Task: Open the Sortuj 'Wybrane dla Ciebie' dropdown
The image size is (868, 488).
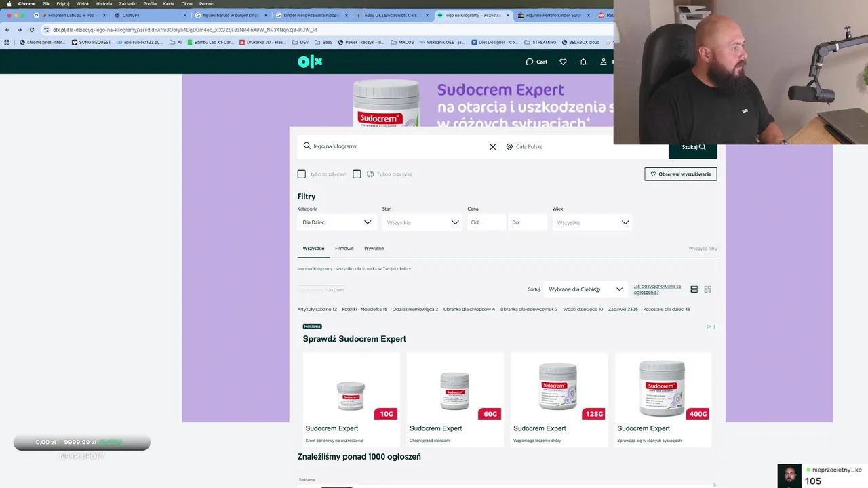Action: (586, 289)
